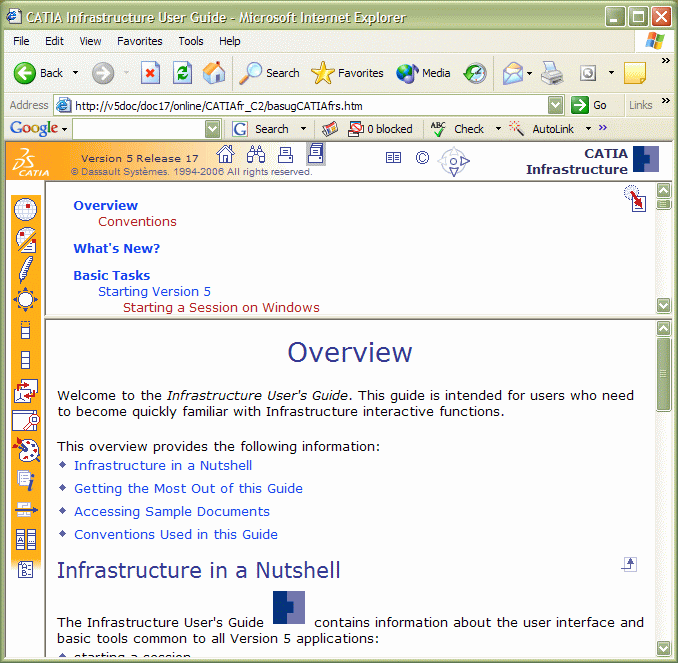Image resolution: width=678 pixels, height=663 pixels.
Task: Click the solid stacked boxes sidebar icon
Action: click(x=26, y=359)
